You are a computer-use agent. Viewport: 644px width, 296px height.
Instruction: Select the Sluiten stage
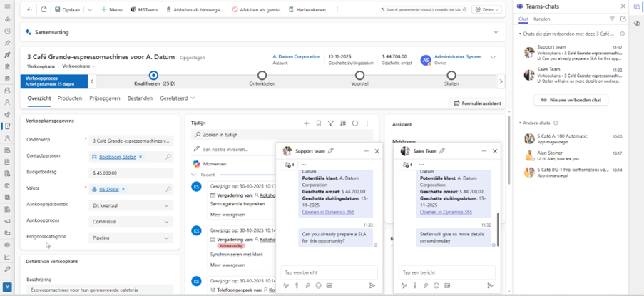[451, 76]
